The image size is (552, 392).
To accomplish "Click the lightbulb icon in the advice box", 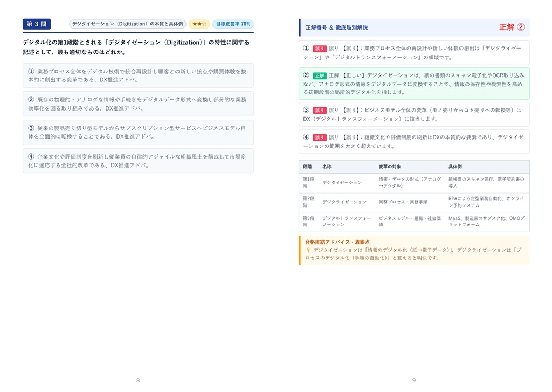I will point(308,250).
